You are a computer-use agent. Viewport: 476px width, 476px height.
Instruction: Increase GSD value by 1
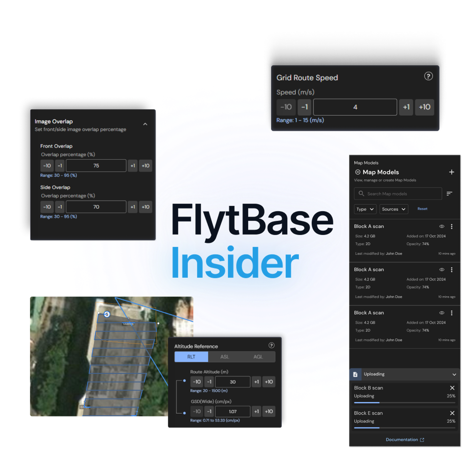point(256,411)
